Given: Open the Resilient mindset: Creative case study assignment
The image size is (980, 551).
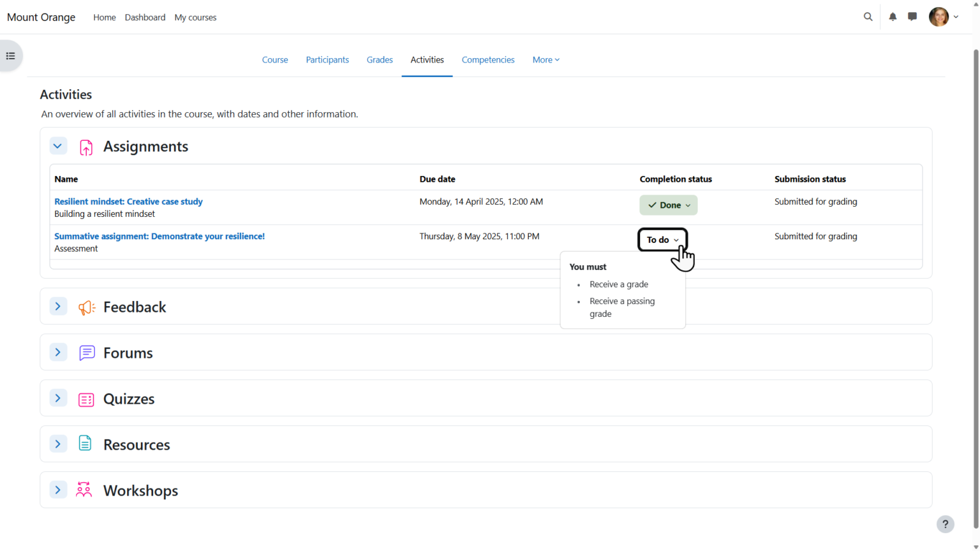Looking at the screenshot, I should pos(128,201).
